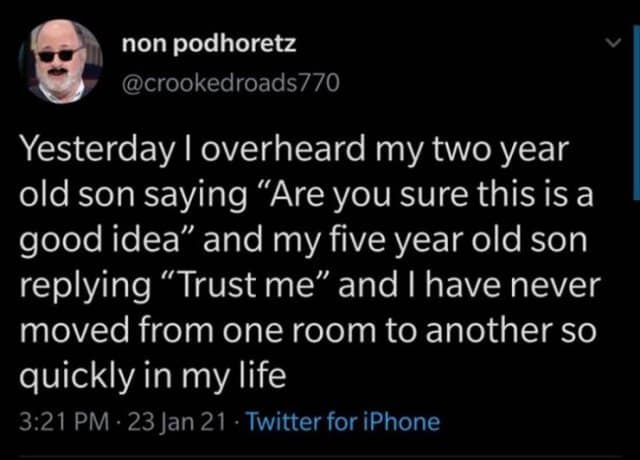The height and width of the screenshot is (460, 640).
Task: Click the 3:21 PM timestamp
Action: 58,421
